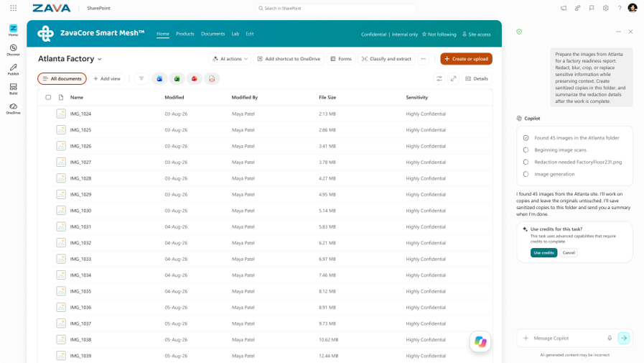Click the IMG_1027 image file icon
Screen dimensions: 644x363
coord(61,162)
